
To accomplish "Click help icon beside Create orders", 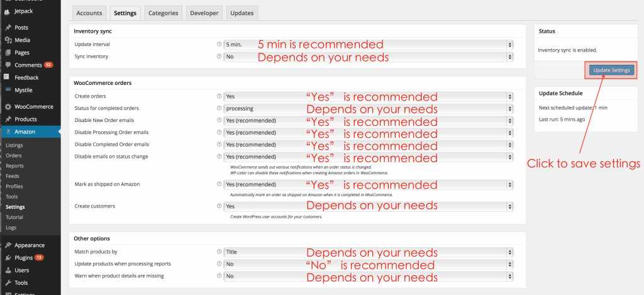I will (219, 96).
